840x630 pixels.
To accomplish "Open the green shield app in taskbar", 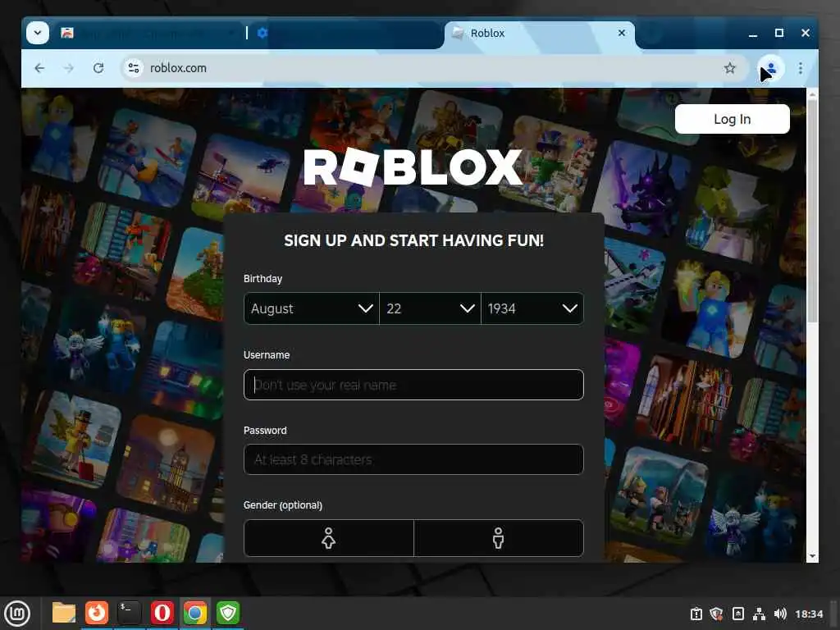I will point(228,613).
